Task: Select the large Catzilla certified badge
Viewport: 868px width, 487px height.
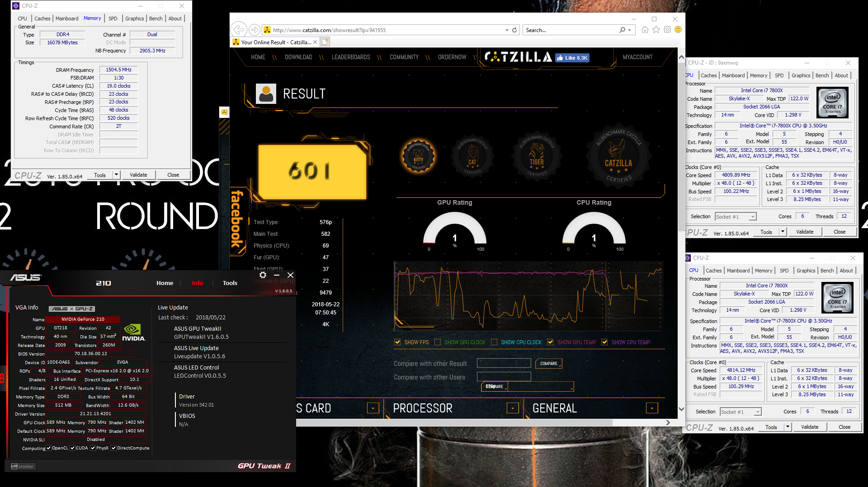Action: pyautogui.click(x=618, y=157)
